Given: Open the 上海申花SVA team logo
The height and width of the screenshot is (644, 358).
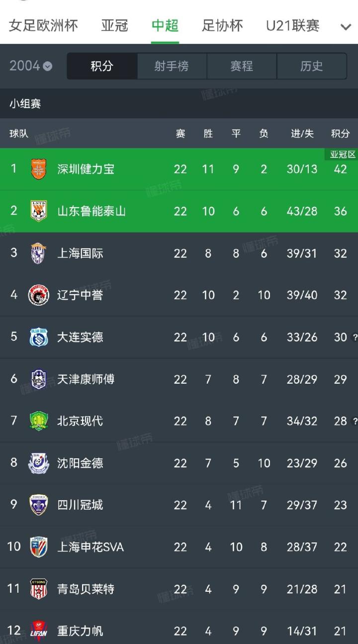Looking at the screenshot, I should (x=38, y=547).
